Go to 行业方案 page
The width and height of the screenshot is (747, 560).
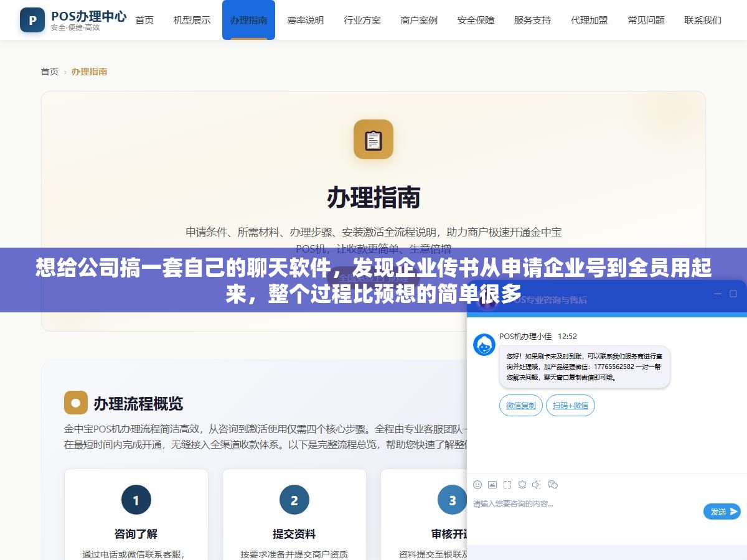[362, 20]
